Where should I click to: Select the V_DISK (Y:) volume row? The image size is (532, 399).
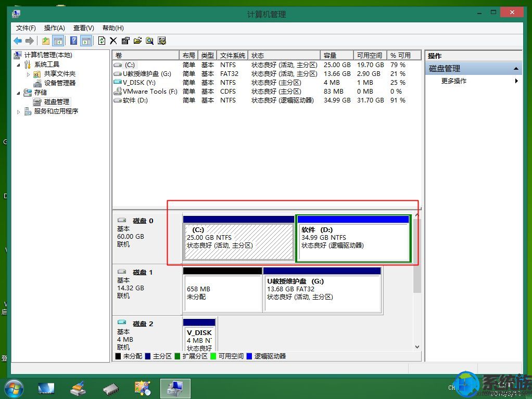pos(267,82)
